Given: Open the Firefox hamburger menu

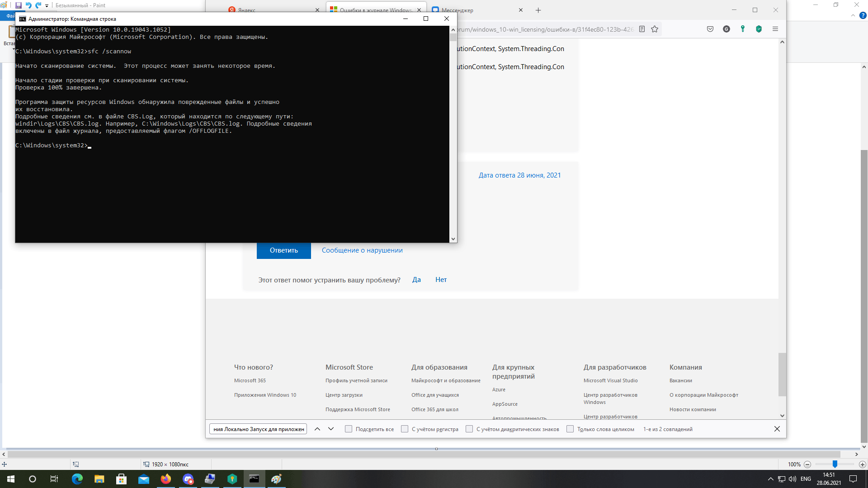Looking at the screenshot, I should pyautogui.click(x=775, y=29).
